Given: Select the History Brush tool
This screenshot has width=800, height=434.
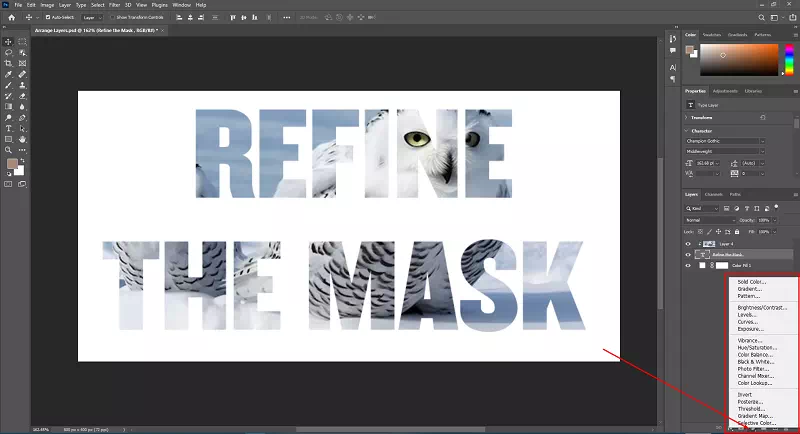Looking at the screenshot, I should pyautogui.click(x=8, y=96).
